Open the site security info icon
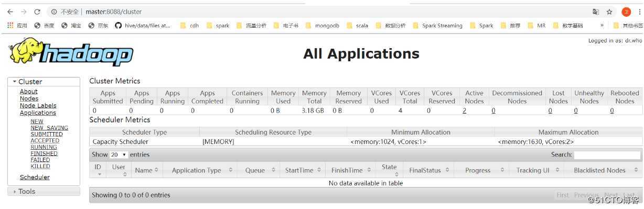Image resolution: width=644 pixels, height=209 pixels. [55, 12]
